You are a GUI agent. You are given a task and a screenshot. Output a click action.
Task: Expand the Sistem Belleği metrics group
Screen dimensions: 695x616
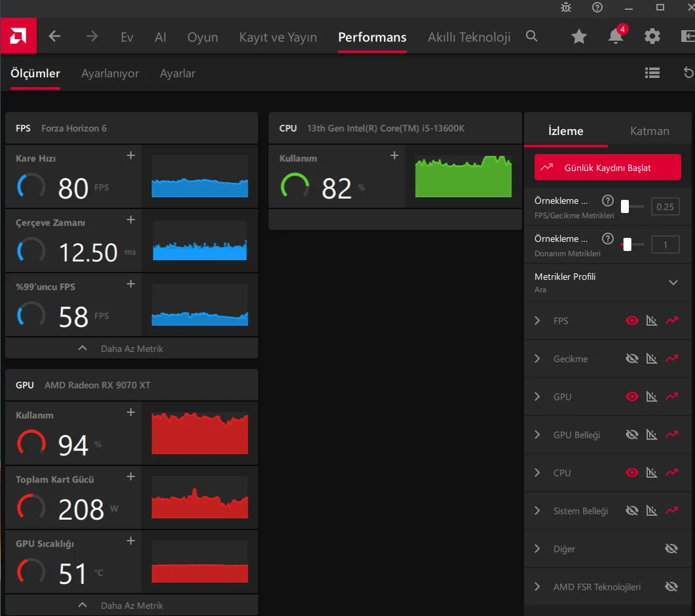coord(537,510)
